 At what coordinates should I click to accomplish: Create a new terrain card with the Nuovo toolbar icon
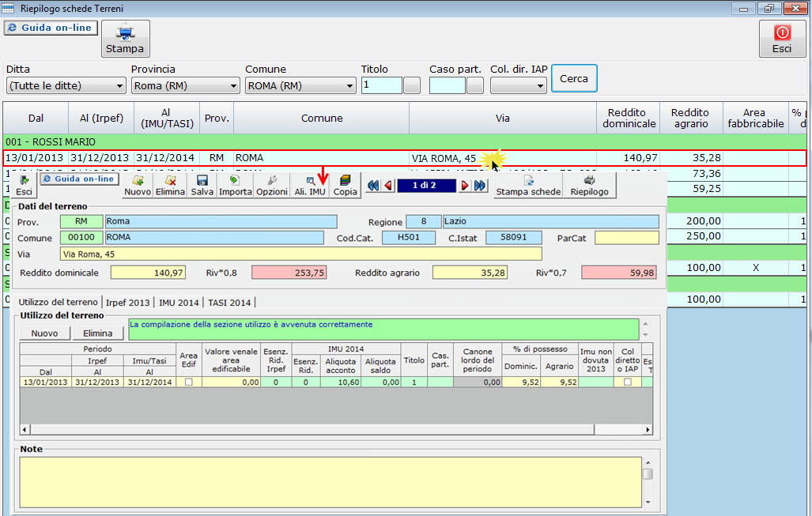pyautogui.click(x=138, y=185)
